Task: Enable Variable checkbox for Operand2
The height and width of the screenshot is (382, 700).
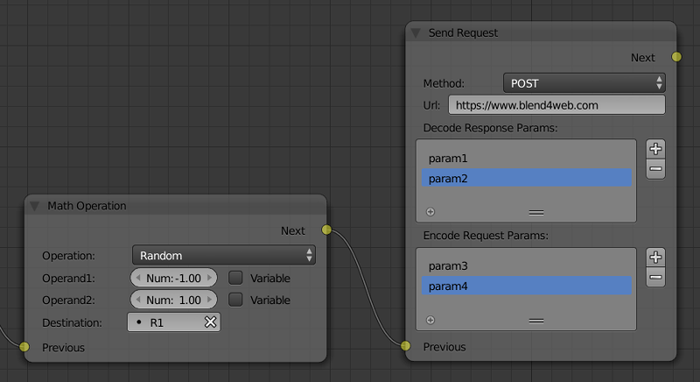Action: tap(236, 299)
